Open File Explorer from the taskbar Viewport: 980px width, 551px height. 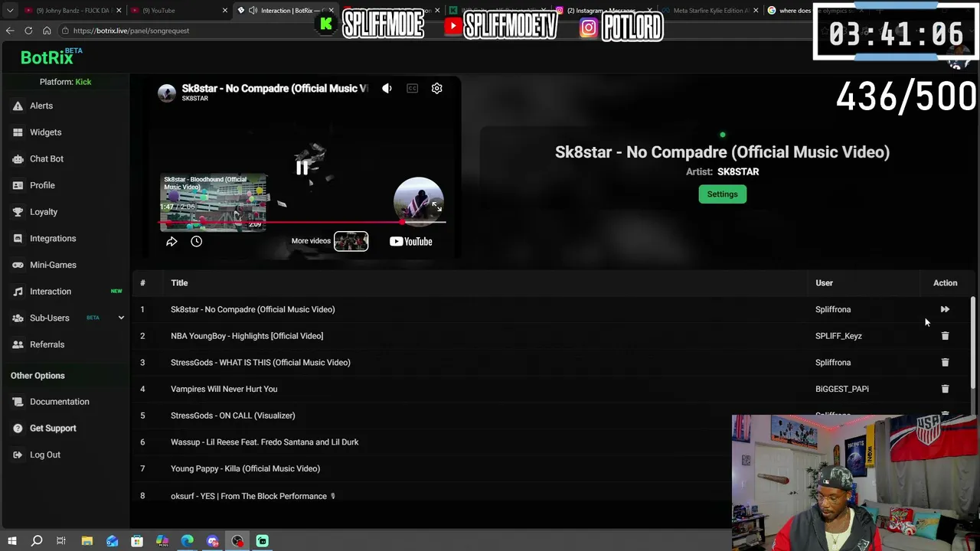(x=87, y=541)
